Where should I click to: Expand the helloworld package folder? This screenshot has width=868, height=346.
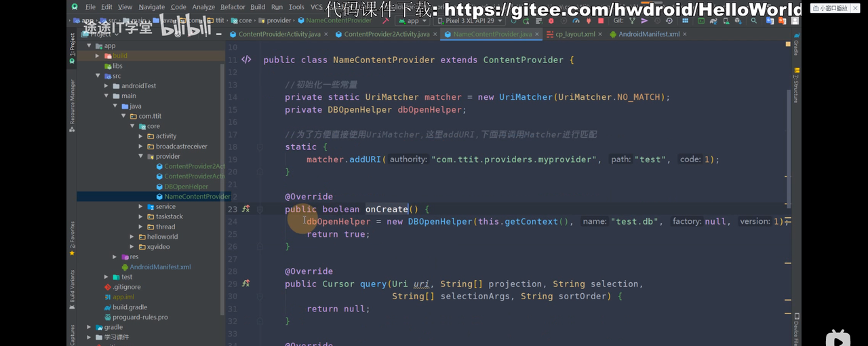tap(132, 237)
